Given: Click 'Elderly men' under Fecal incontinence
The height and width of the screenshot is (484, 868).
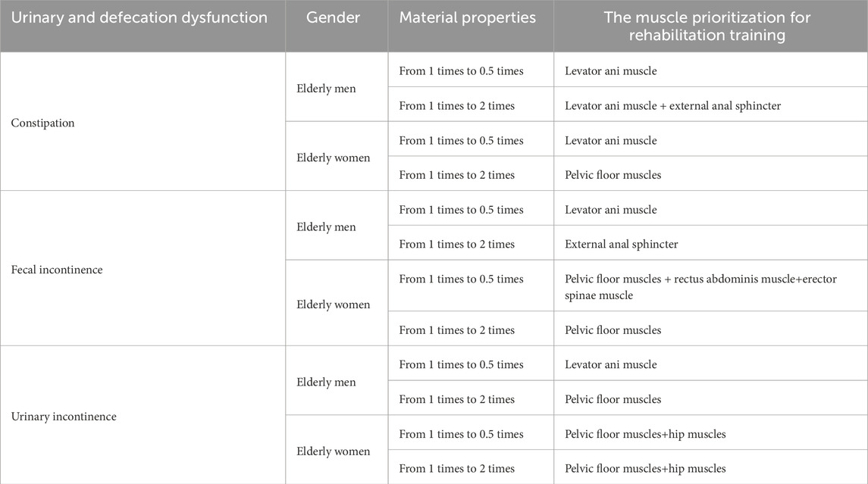Looking at the screenshot, I should (326, 227).
